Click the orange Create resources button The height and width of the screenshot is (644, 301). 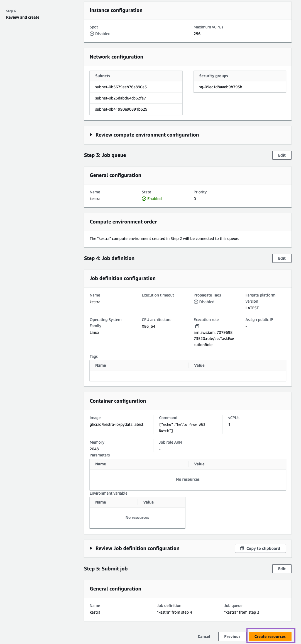click(270, 636)
